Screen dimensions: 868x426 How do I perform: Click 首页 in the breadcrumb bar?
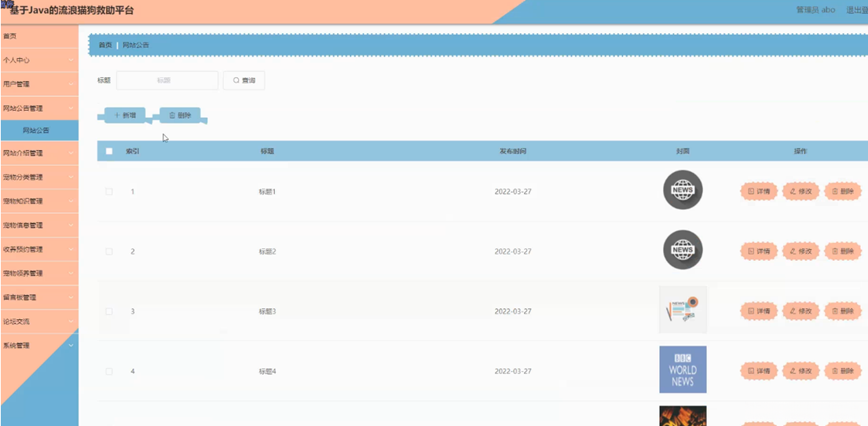click(105, 45)
